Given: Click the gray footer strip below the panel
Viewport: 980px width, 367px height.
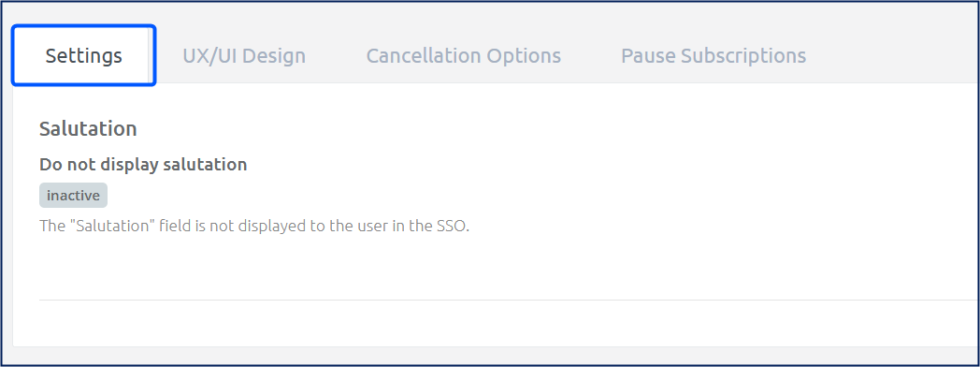Looking at the screenshot, I should click(494, 356).
